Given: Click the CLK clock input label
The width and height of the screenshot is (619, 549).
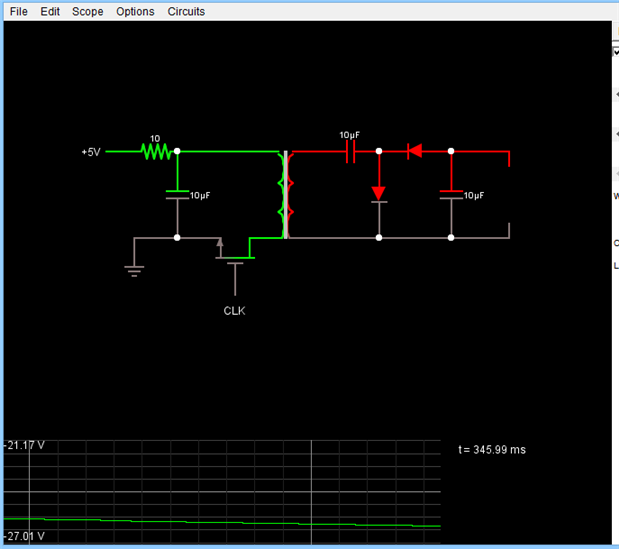Looking at the screenshot, I should click(x=234, y=311).
